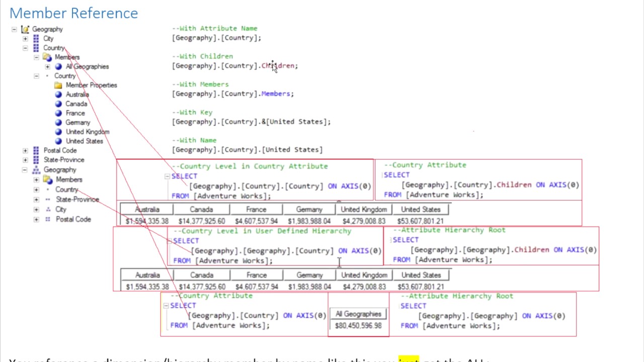Select the All Geographies sphere icon in tree

click(x=58, y=66)
